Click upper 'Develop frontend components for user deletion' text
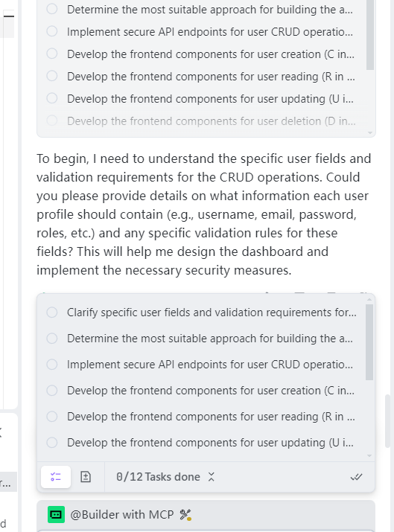The height and width of the screenshot is (532, 394). point(212,121)
